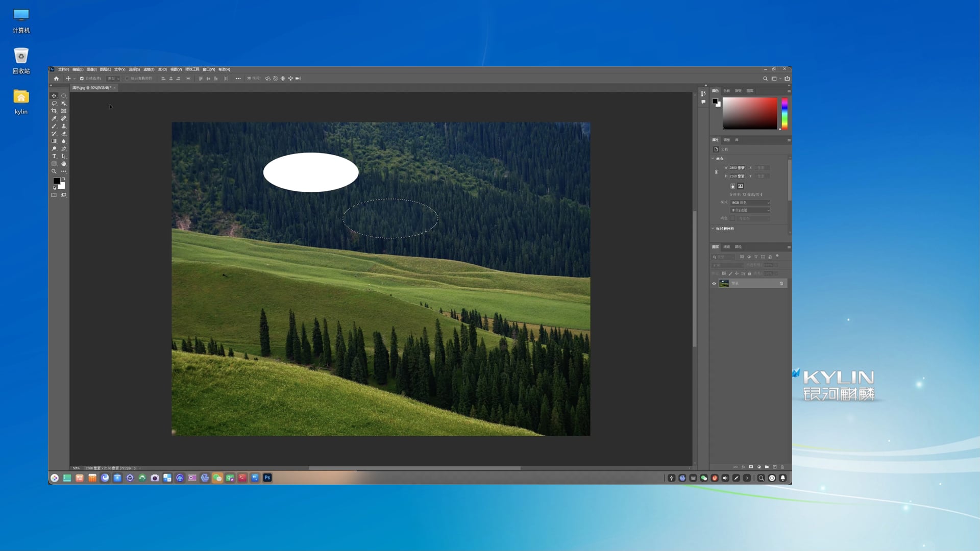Click the canvas width W input field
980x551 pixels.
[x=737, y=168]
